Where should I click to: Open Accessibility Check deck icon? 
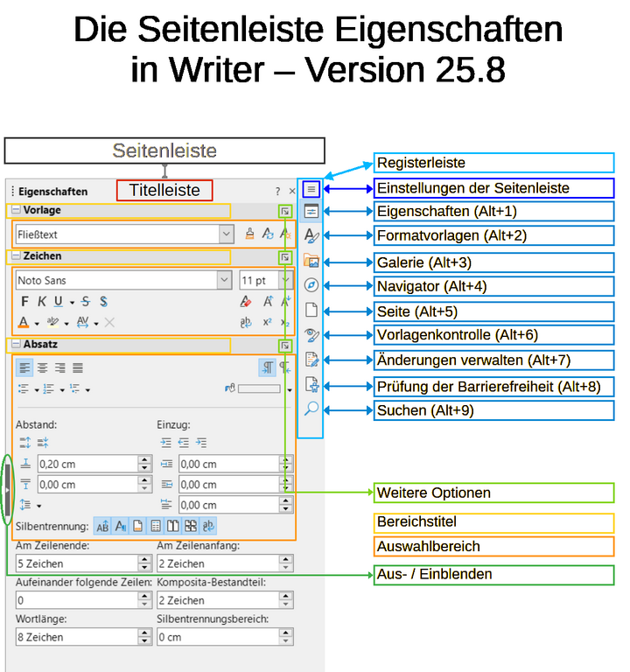311,384
